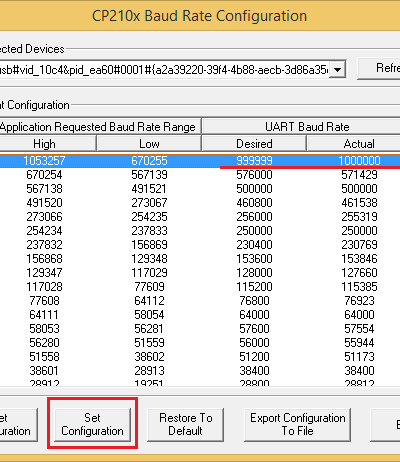This screenshot has width=400, height=462.
Task: Click the low value 38602 cell
Action: click(149, 357)
